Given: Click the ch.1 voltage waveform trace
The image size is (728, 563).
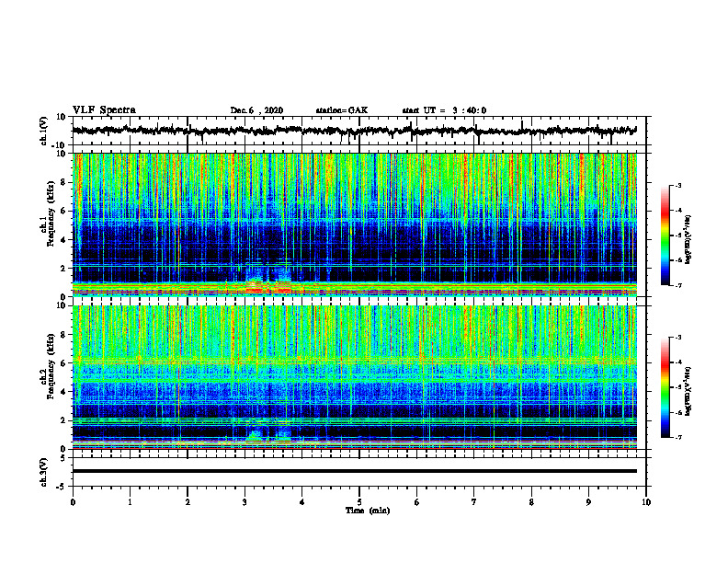Looking at the screenshot, I should click(354, 131).
